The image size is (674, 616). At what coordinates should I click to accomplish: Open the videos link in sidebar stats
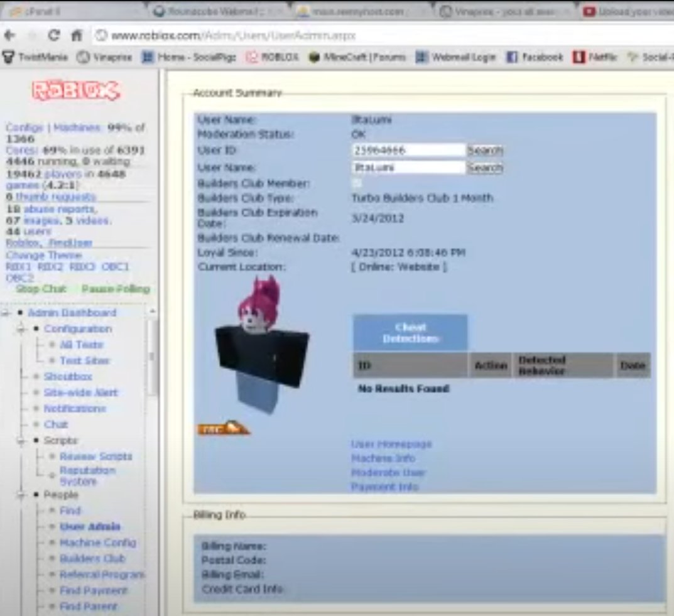coord(94,220)
